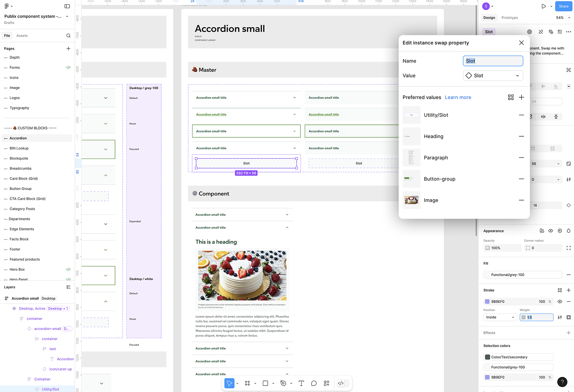574x392 pixels.
Task: Open the Value Slot dropdown
Action: [x=493, y=76]
